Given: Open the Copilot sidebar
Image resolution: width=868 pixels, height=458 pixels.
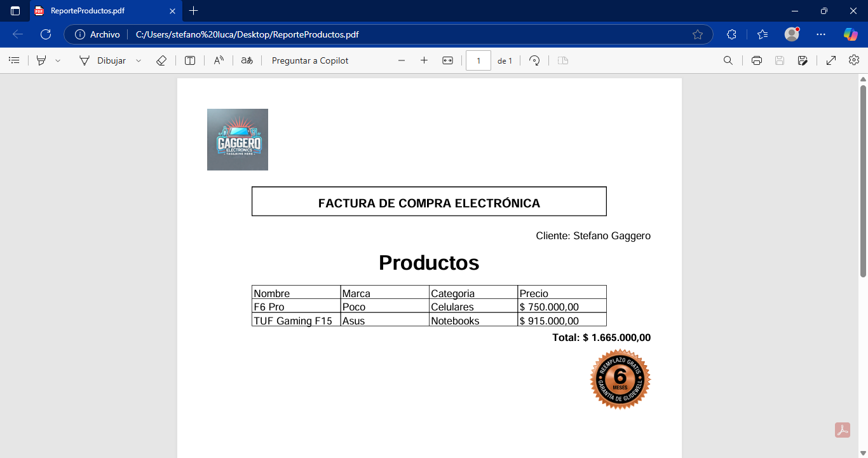Looking at the screenshot, I should pyautogui.click(x=850, y=34).
